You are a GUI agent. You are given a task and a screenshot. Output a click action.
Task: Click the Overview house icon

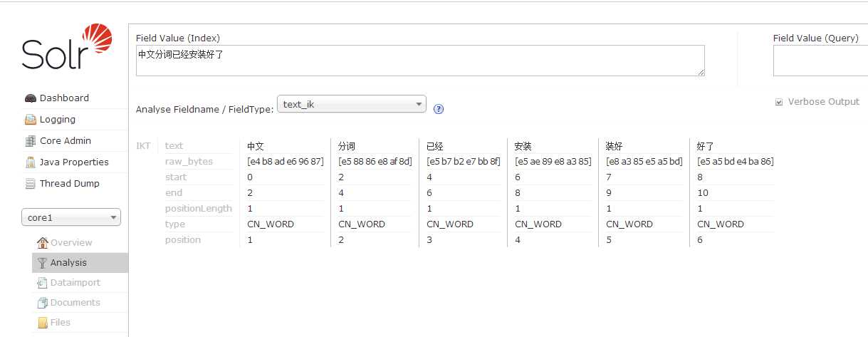pos(42,242)
